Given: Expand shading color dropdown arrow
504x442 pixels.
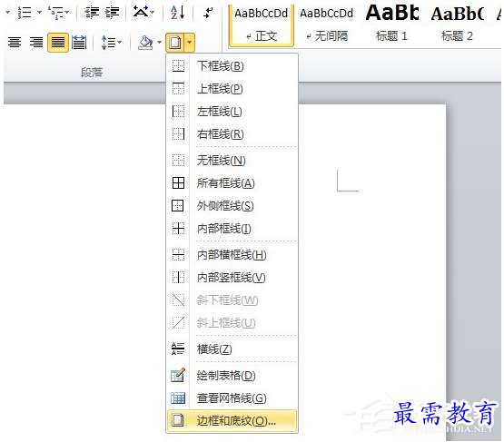Looking at the screenshot, I should click(x=159, y=42).
